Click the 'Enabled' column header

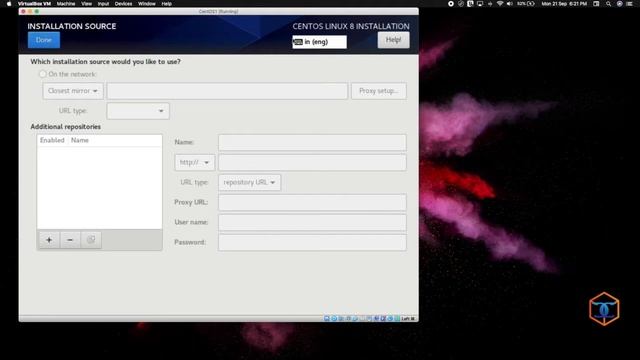point(52,140)
